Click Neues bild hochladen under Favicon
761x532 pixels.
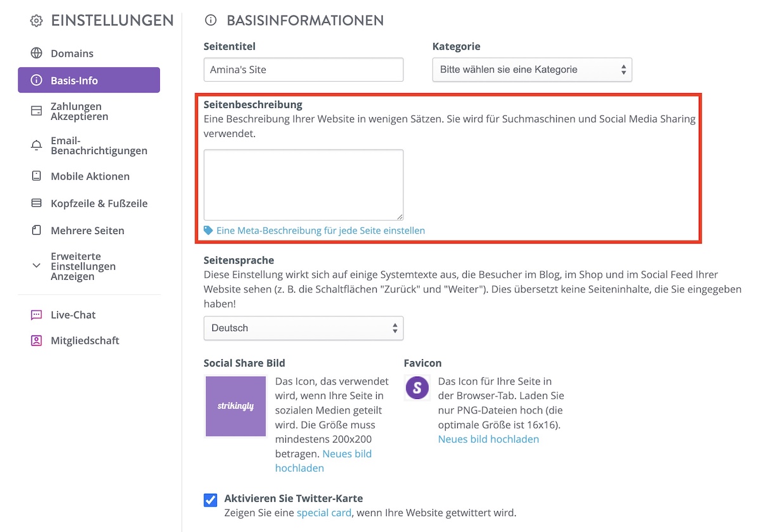(x=488, y=439)
